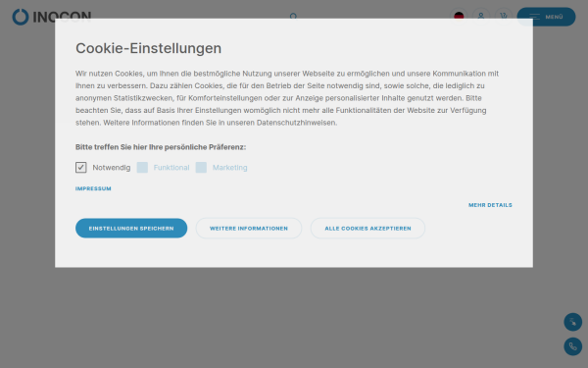The width and height of the screenshot is (588, 368).
Task: Click Einstellungen speichern button
Action: coord(131,229)
